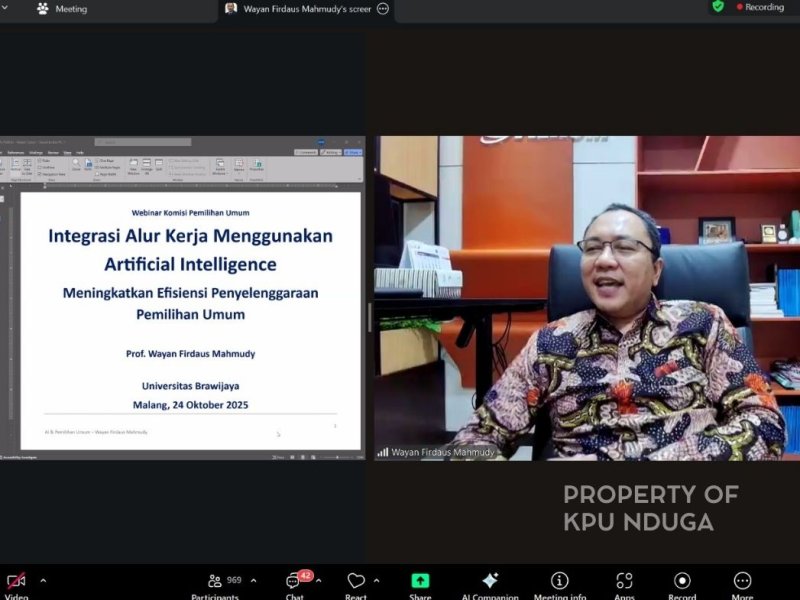Click the green Share screen button
Viewport: 800px width, 600px height.
click(x=420, y=581)
